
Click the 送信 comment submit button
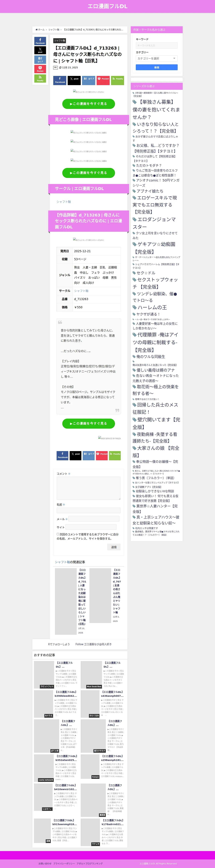114,547
